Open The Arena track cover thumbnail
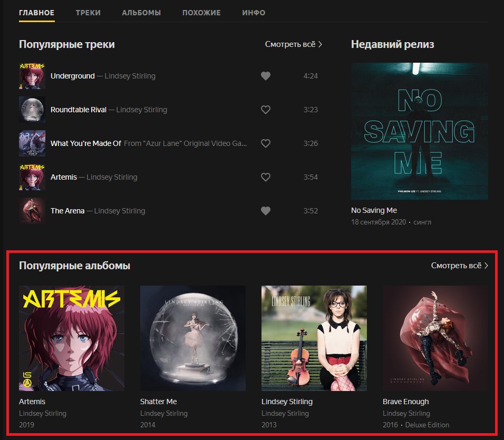The height and width of the screenshot is (440, 504). pos(32,211)
